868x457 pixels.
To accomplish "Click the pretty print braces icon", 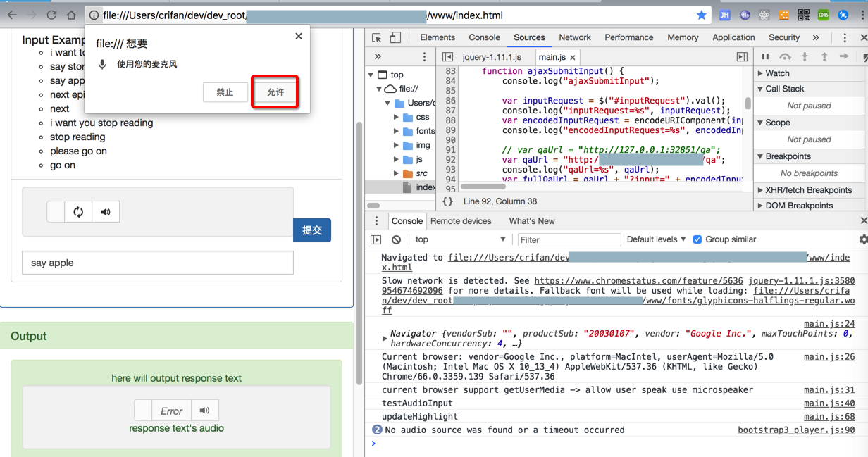I will [447, 201].
